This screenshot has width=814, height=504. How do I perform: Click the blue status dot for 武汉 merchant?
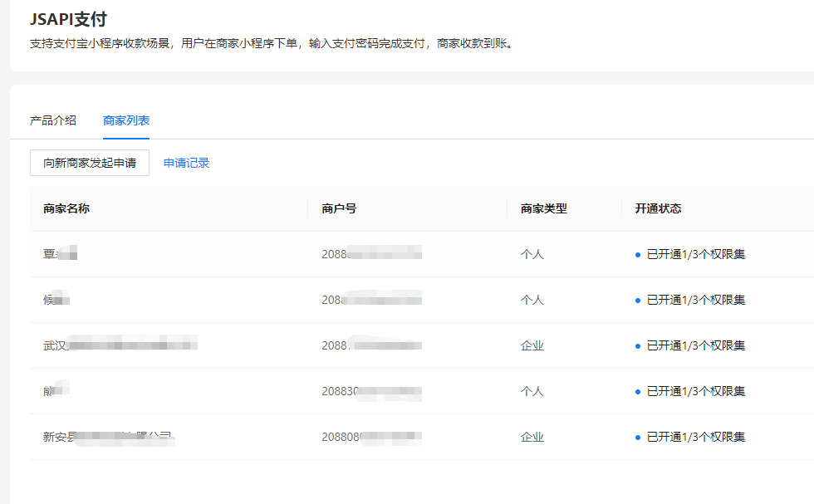point(638,345)
